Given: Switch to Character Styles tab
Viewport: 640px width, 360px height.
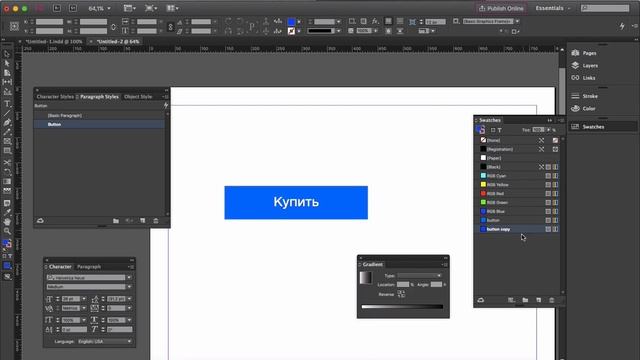Looking at the screenshot, I should 55,97.
